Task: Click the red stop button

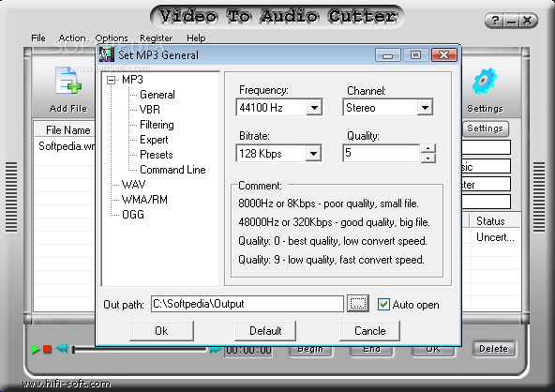Action: (47, 349)
